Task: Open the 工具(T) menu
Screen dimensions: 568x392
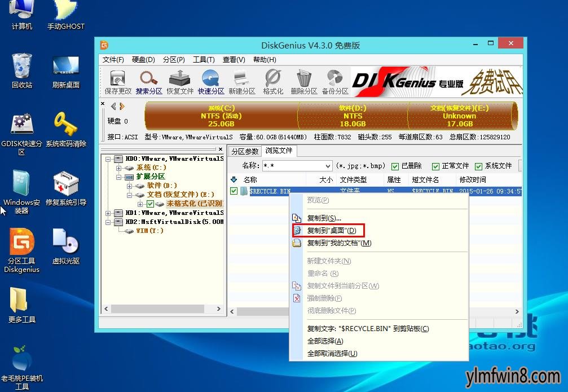Action: (x=204, y=59)
